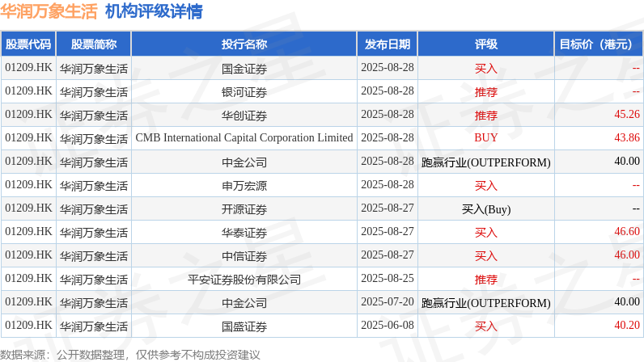
Task: Click the 数据来源 footer note
Action: point(130,355)
